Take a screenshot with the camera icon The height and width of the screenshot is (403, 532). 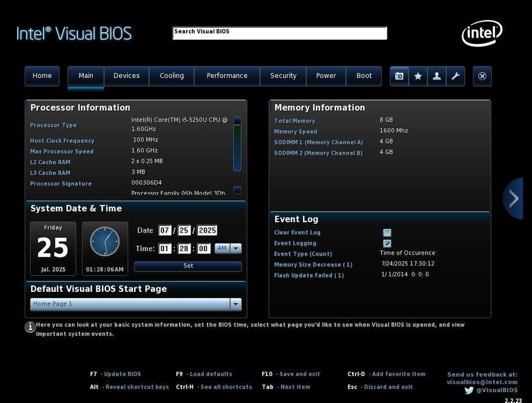tap(400, 76)
